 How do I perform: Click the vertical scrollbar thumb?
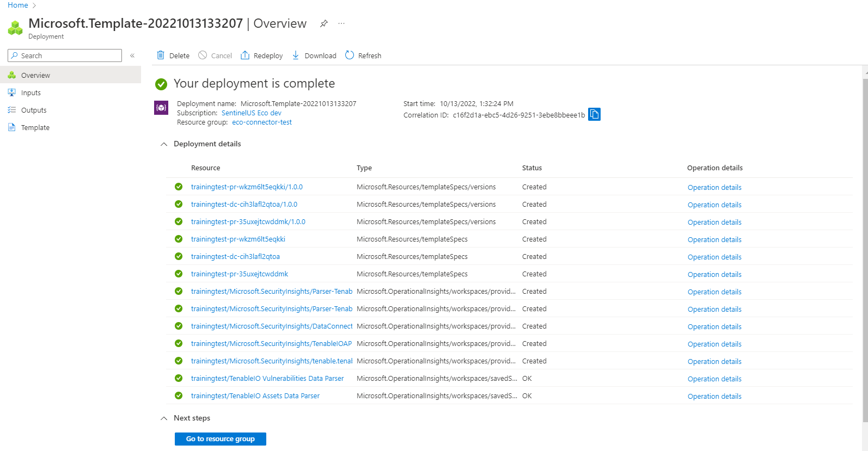pyautogui.click(x=865, y=250)
